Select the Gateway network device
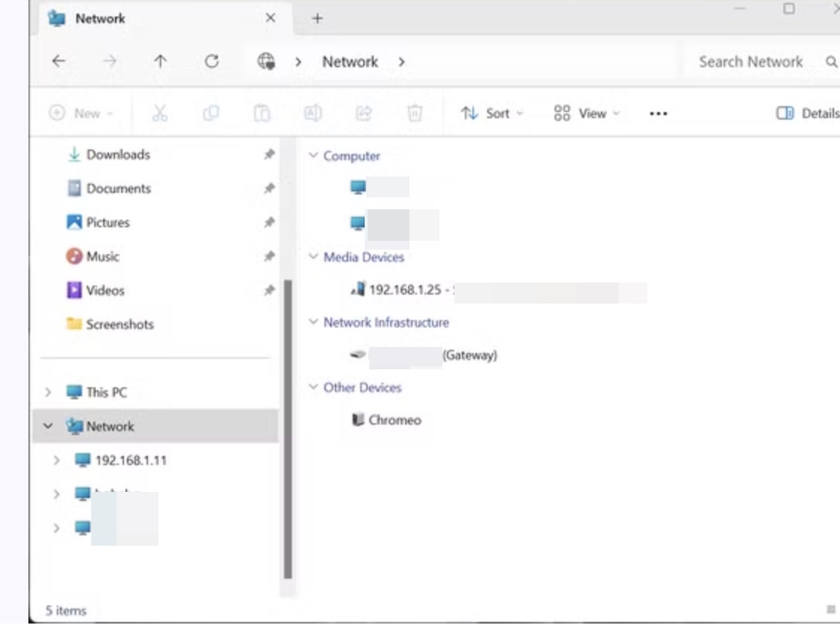840x631 pixels. (423, 355)
